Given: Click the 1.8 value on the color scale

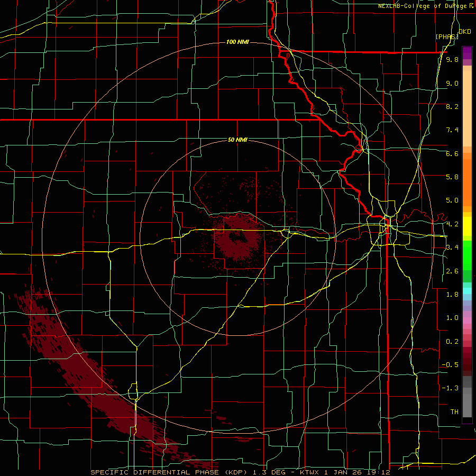Looking at the screenshot, I should 452,295.
